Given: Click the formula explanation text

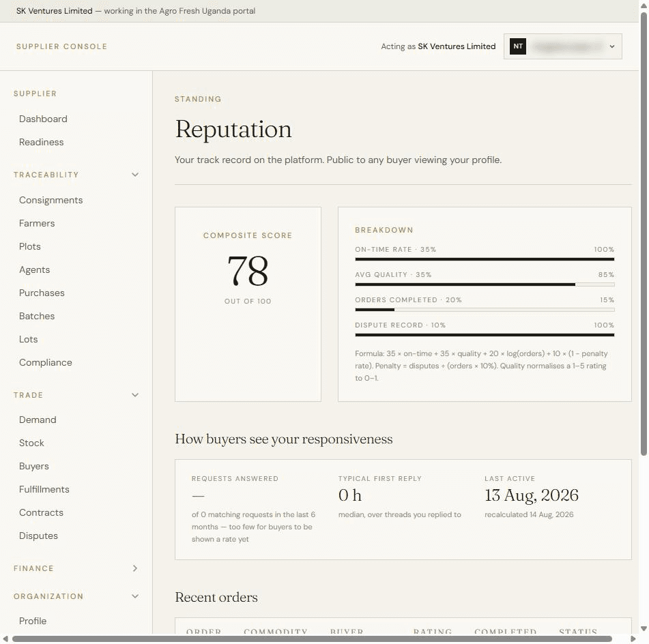Looking at the screenshot, I should click(x=481, y=366).
